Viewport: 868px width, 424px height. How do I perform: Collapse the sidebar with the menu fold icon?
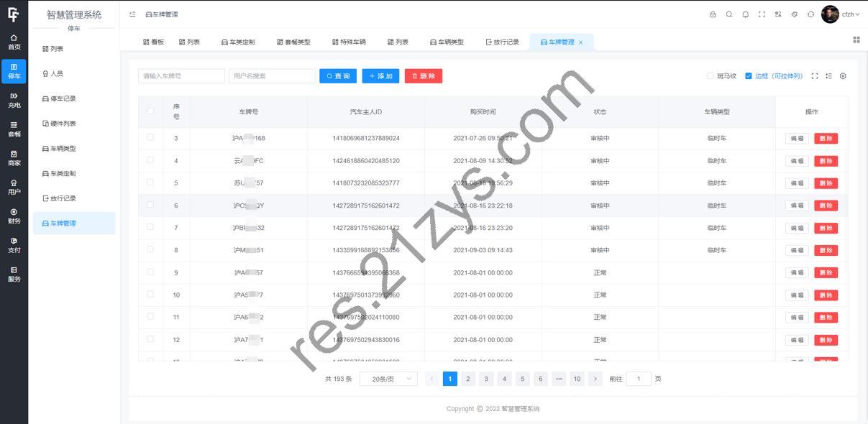click(x=132, y=14)
